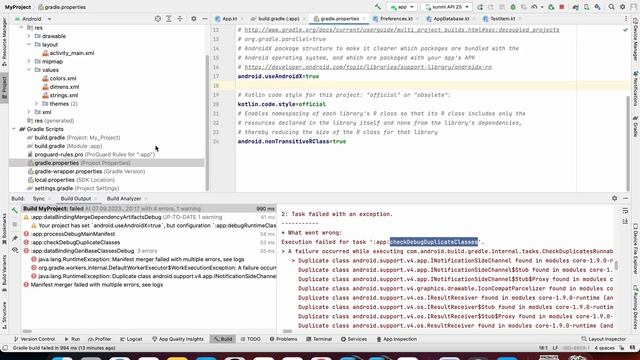
Task: Click the Make Project hammer icon in top toolbar
Action: tap(378, 7)
